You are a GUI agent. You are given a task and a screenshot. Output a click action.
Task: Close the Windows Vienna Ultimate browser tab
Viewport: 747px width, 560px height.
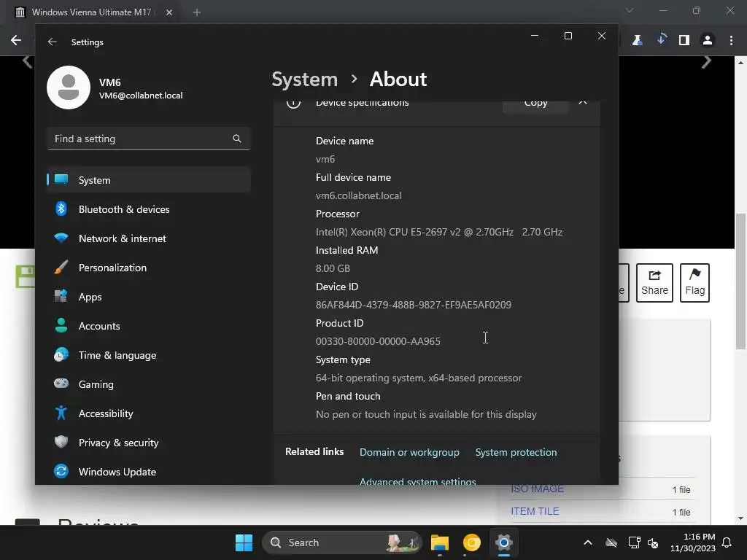[169, 12]
